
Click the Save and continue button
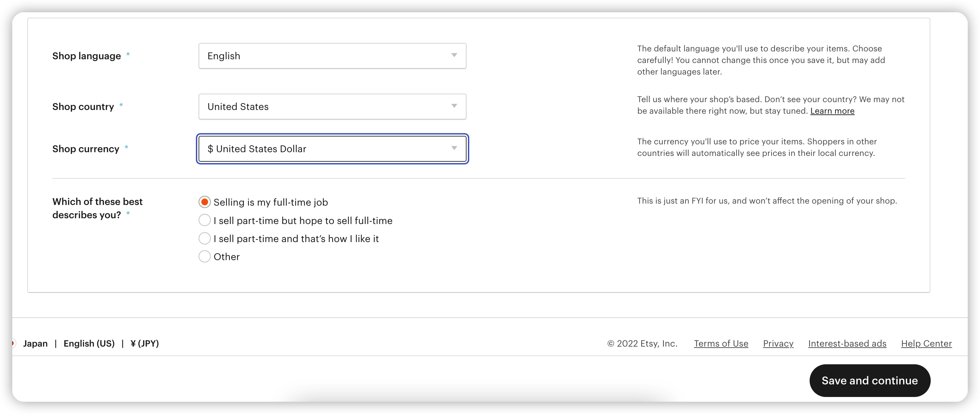click(869, 381)
